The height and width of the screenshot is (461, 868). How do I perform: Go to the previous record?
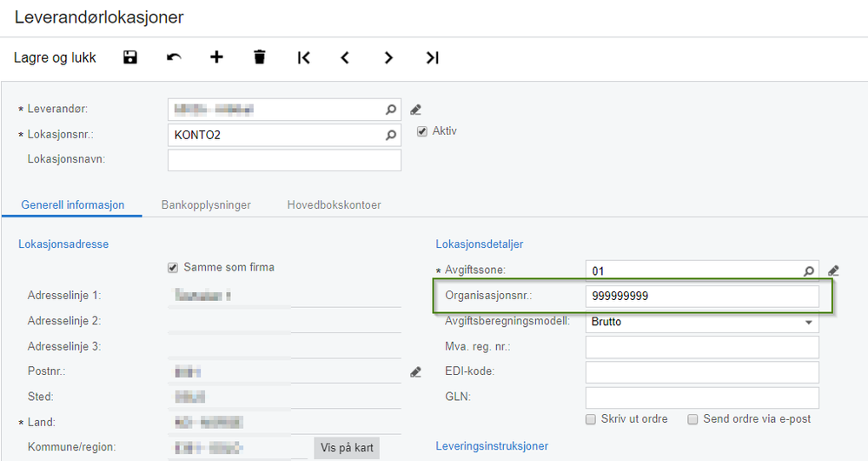point(345,57)
